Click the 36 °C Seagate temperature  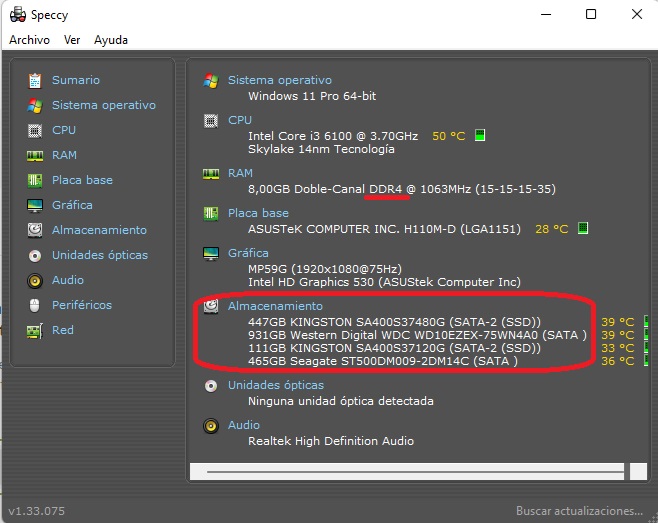(x=618, y=361)
